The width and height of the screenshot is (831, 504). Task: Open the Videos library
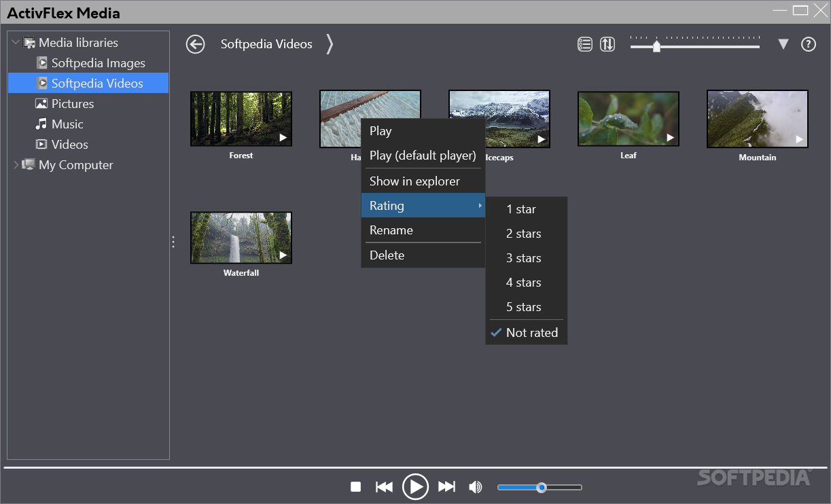[70, 145]
